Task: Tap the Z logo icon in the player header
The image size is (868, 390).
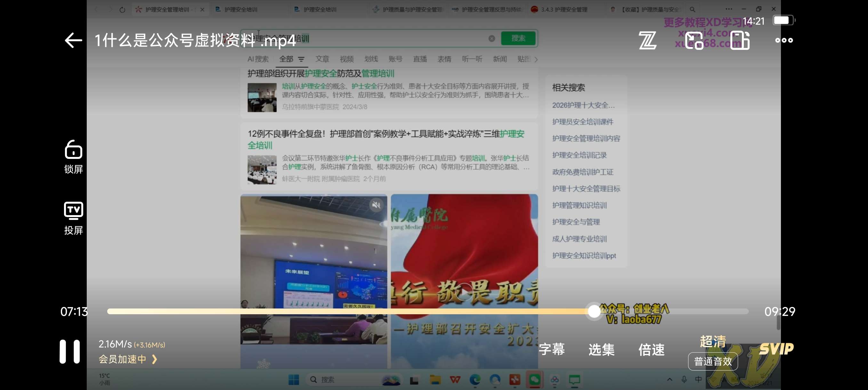Action: pos(647,40)
